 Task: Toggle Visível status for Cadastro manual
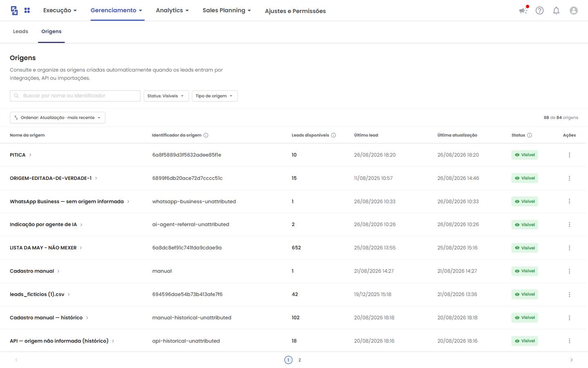525,271
